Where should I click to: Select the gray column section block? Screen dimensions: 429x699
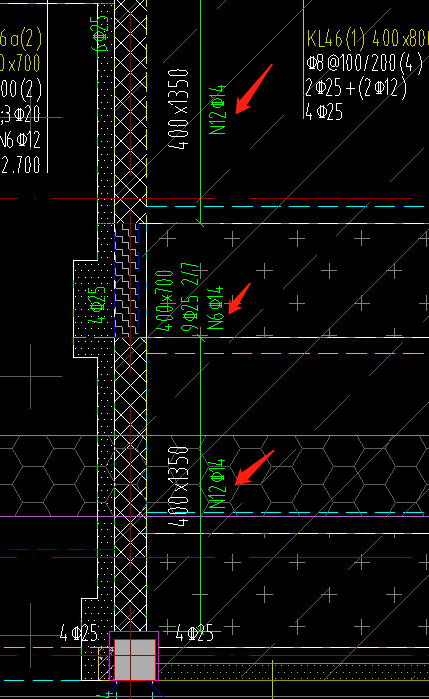pyautogui.click(x=135, y=659)
